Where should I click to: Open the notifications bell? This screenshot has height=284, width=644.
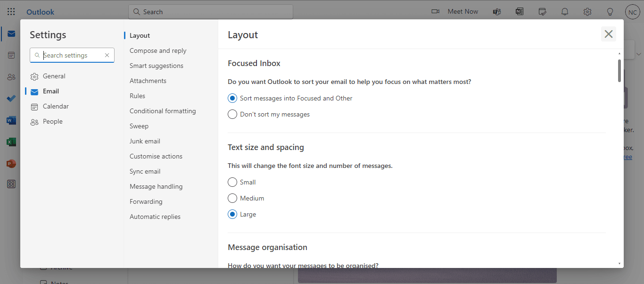click(x=565, y=12)
